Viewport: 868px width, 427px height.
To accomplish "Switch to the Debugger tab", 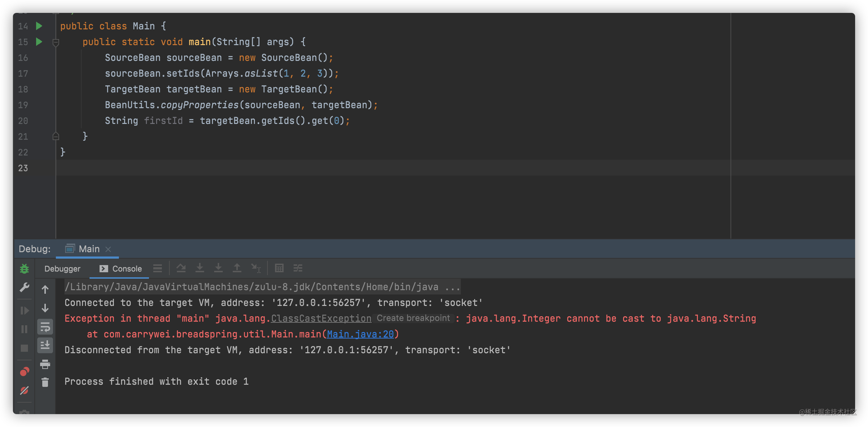I will [62, 268].
